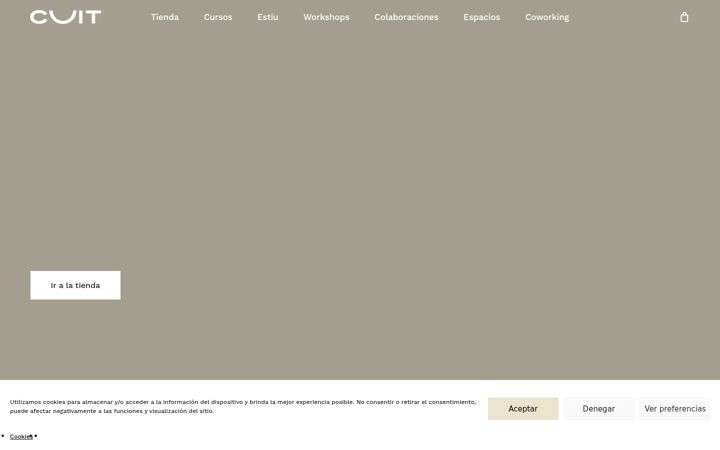Open the shopping bag cart icon
720x450 pixels.
pyautogui.click(x=684, y=17)
